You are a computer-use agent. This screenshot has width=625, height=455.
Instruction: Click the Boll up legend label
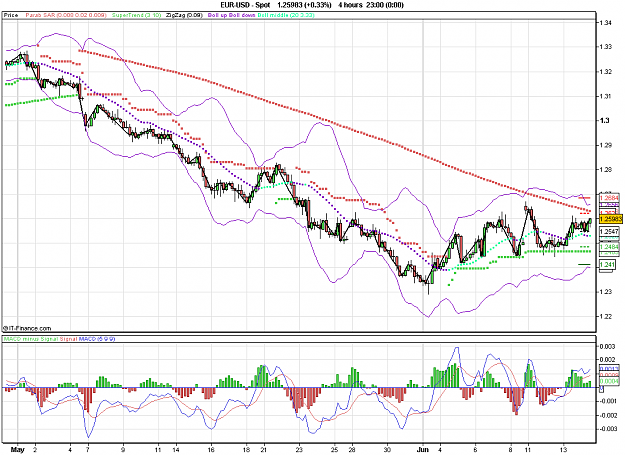tap(218, 15)
